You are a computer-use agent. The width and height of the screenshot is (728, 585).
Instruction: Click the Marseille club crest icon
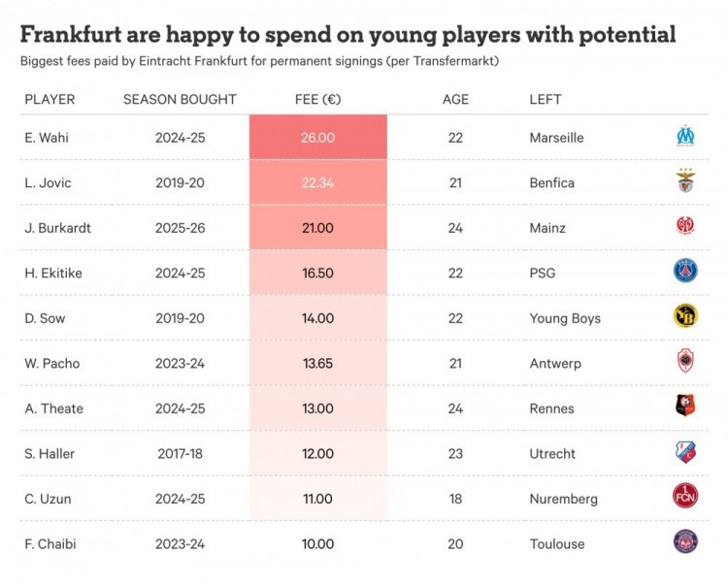[x=686, y=137]
